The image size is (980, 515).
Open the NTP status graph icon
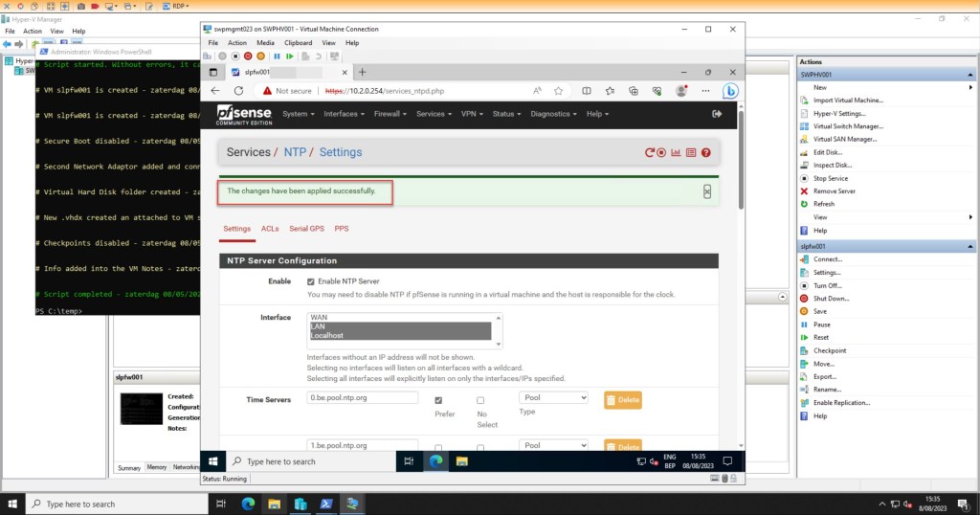(x=676, y=152)
